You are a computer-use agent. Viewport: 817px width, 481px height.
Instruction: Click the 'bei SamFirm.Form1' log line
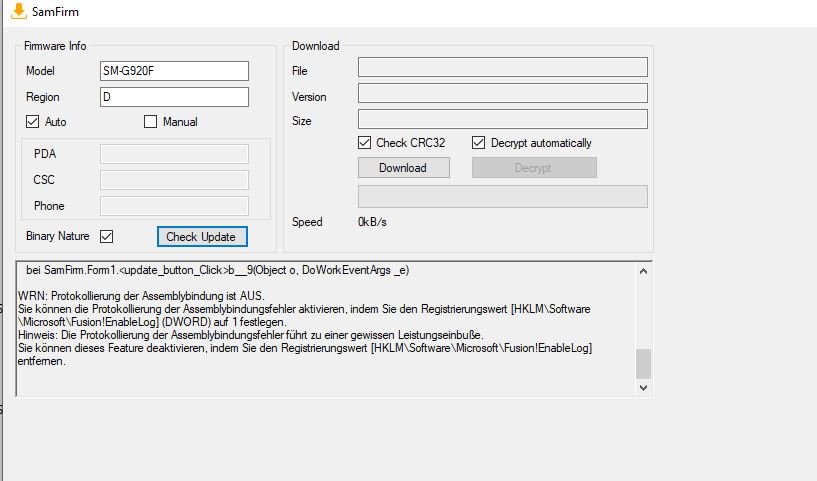click(x=217, y=270)
